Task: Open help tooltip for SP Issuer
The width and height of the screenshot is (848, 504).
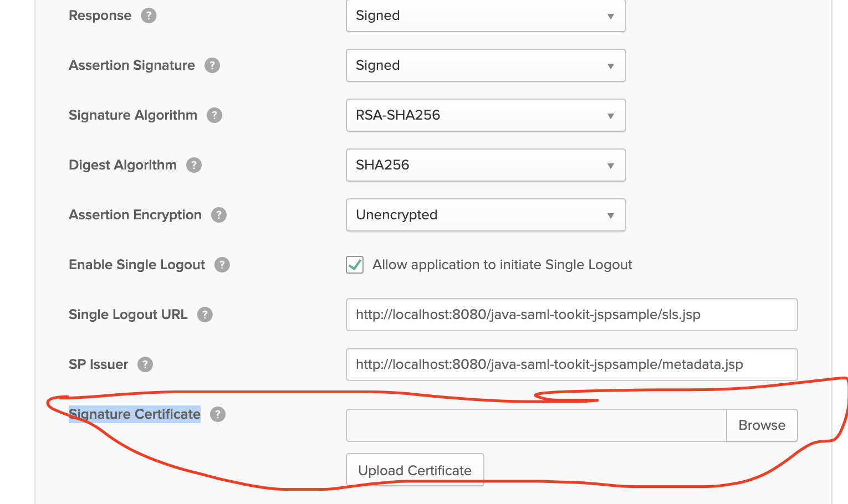Action: tap(145, 364)
